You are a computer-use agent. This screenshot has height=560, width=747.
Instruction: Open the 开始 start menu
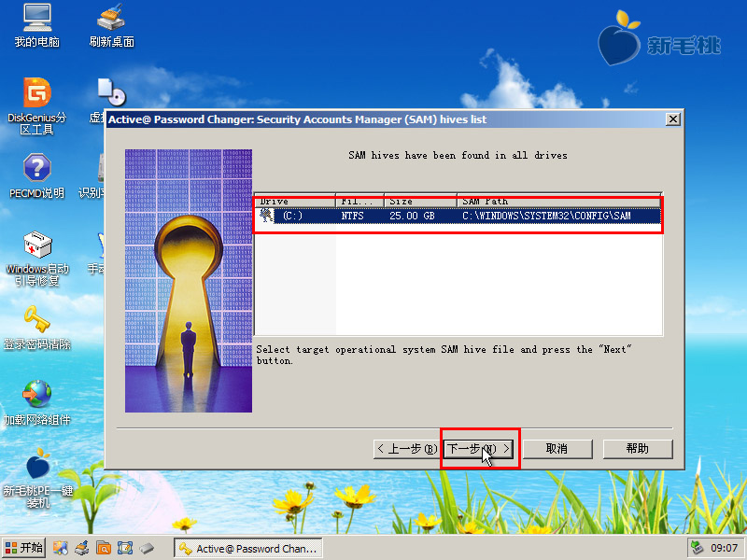(24, 548)
